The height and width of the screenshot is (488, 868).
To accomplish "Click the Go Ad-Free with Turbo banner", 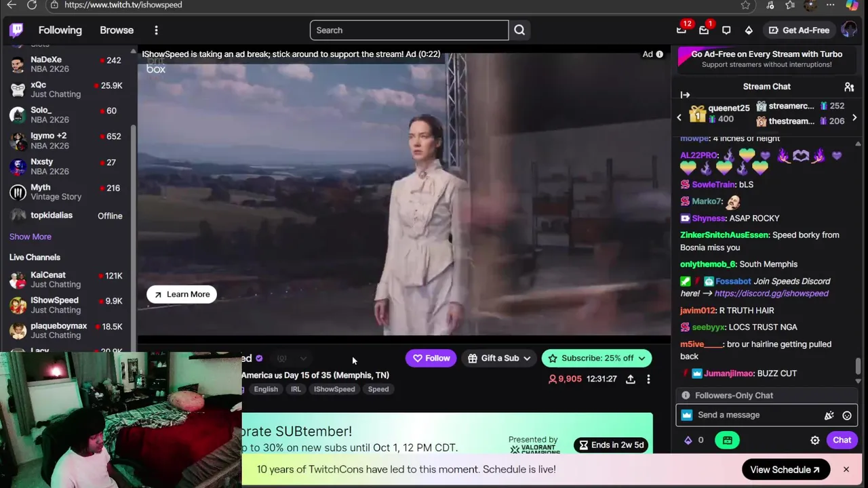I will (766, 59).
